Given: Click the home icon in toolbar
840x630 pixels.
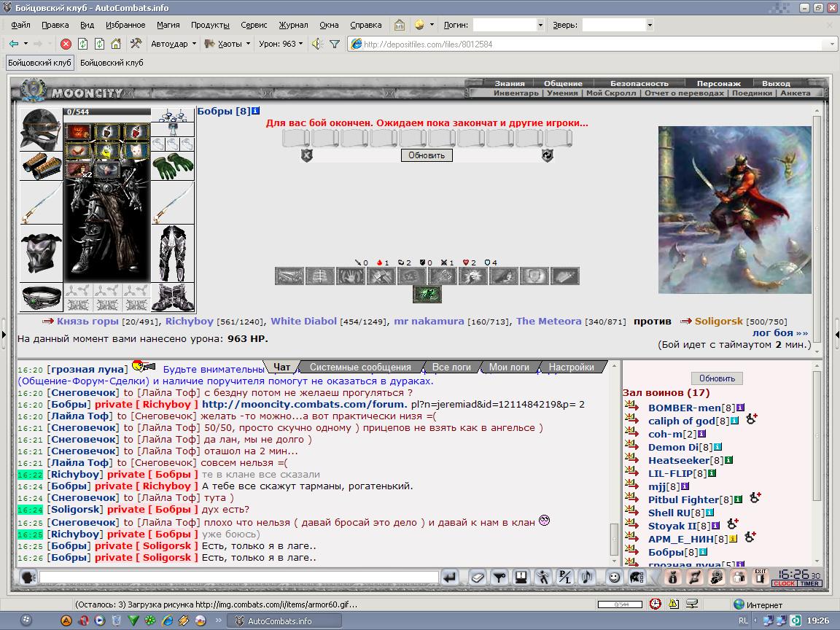Looking at the screenshot, I should tap(116, 44).
